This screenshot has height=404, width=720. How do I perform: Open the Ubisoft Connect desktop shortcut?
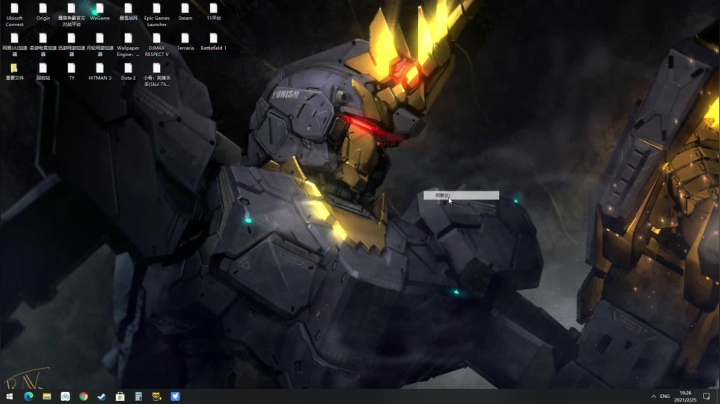[x=15, y=14]
